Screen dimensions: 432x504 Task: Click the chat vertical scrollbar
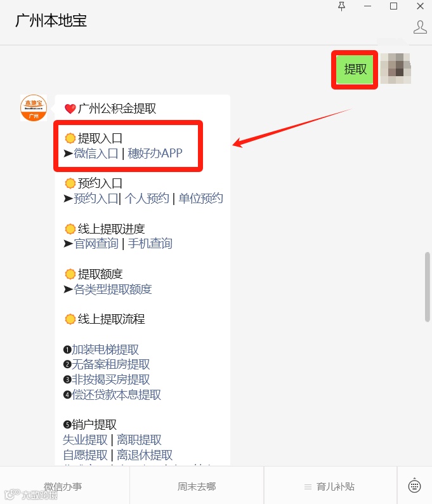[427, 287]
